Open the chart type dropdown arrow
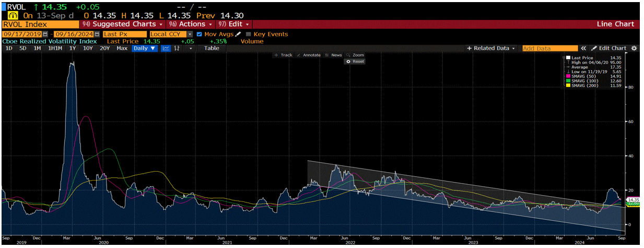This screenshot has width=644, height=248. [x=191, y=48]
